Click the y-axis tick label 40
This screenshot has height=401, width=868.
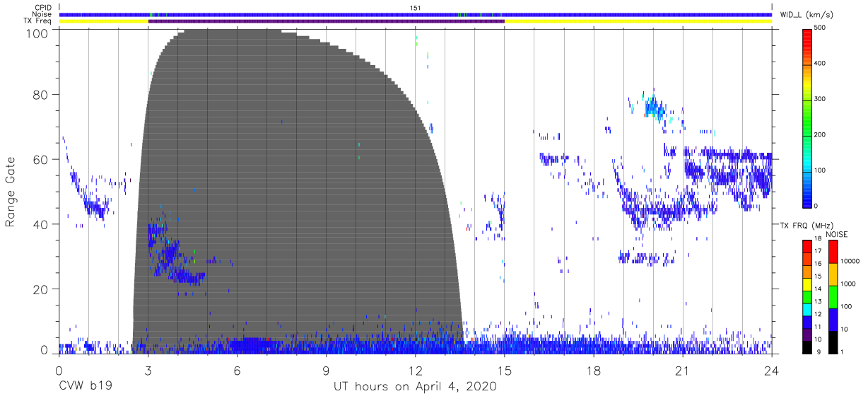point(40,224)
